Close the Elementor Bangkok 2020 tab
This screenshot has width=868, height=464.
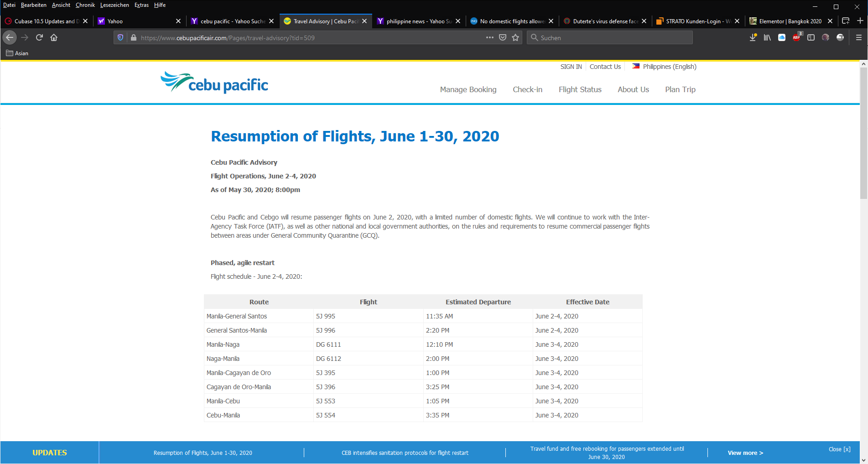click(830, 21)
